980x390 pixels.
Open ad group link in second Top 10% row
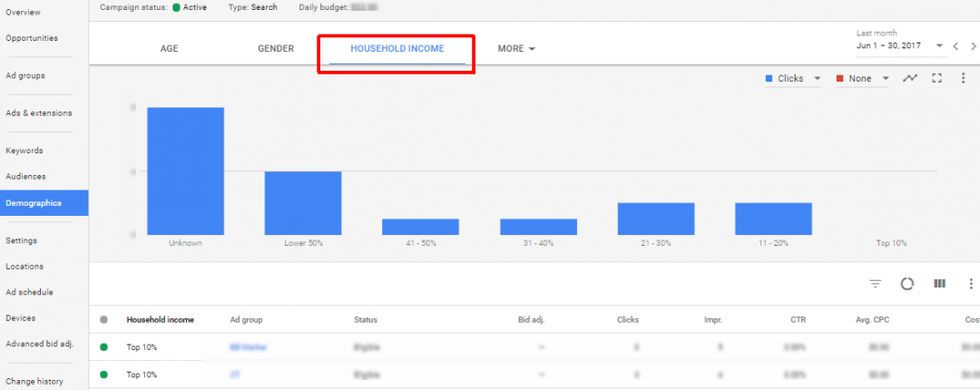(x=236, y=375)
